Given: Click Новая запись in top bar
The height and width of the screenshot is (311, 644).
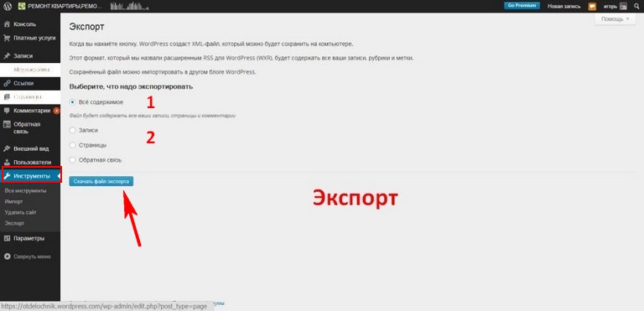Looking at the screenshot, I should 563,7.
